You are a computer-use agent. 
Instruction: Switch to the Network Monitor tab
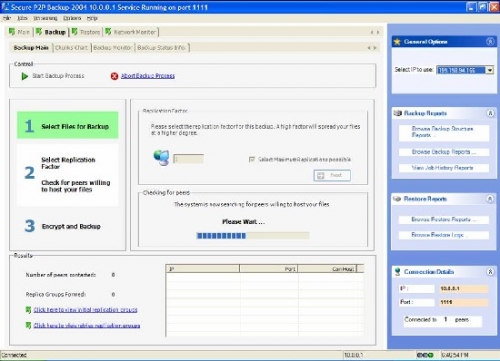131,32
